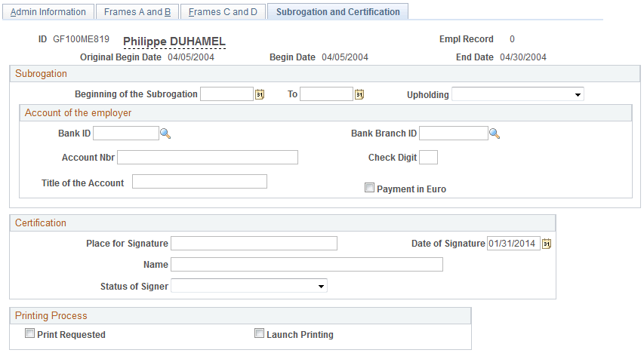Click the Title of the Account field
This screenshot has width=644, height=353.
pos(199,182)
